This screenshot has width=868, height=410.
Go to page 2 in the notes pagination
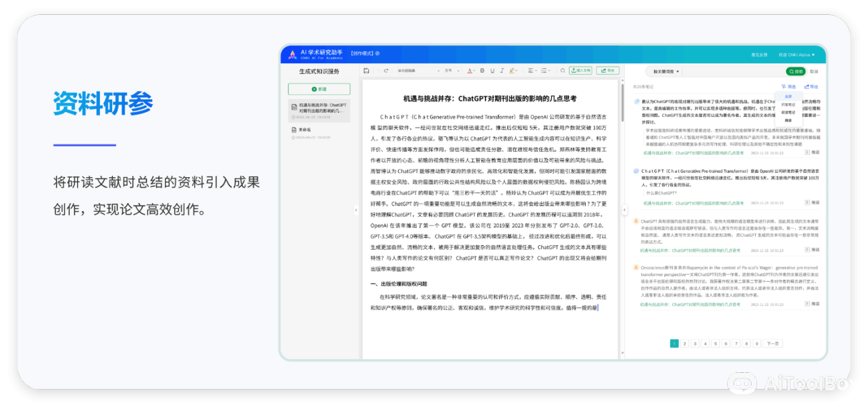(x=684, y=342)
